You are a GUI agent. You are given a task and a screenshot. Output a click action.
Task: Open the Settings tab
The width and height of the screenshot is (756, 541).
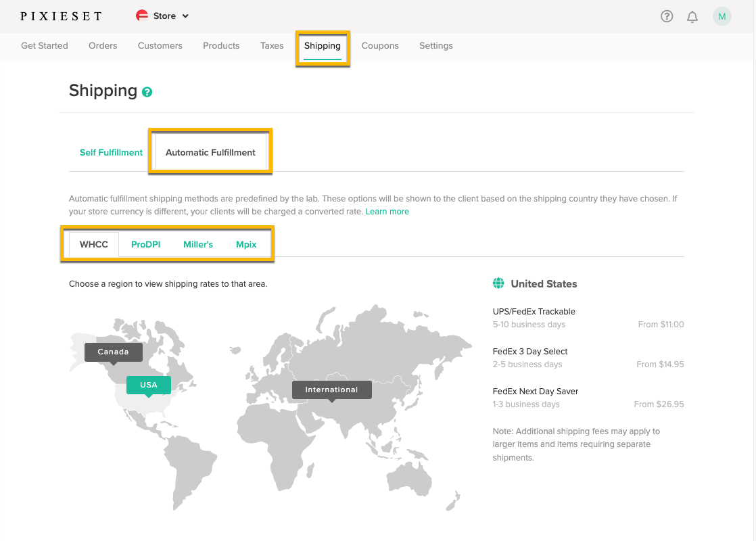(436, 46)
